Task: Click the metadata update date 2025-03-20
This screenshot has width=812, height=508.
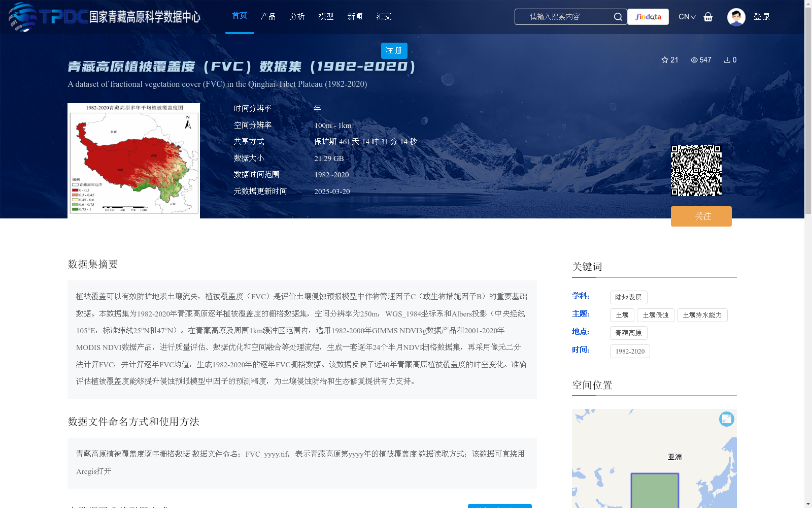Action: pos(332,192)
